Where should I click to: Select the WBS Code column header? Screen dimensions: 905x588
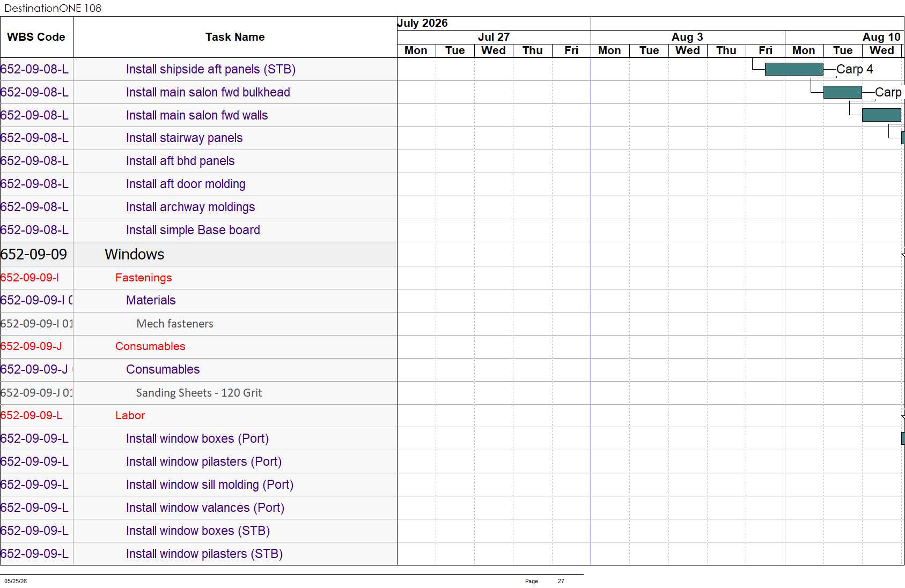pyautogui.click(x=36, y=37)
